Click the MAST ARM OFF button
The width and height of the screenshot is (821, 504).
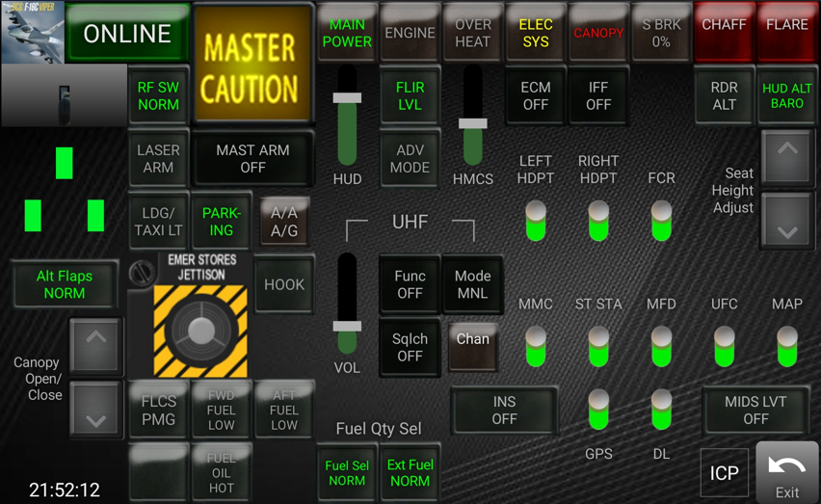point(252,159)
